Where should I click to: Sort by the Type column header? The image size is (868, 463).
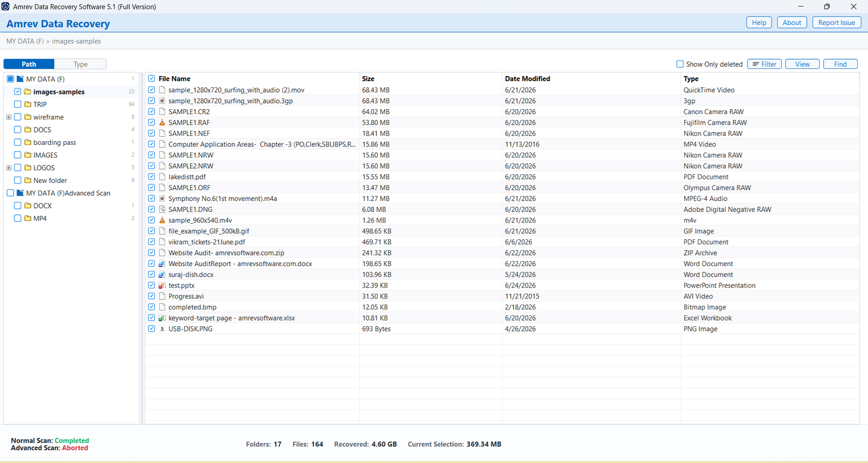(x=691, y=79)
